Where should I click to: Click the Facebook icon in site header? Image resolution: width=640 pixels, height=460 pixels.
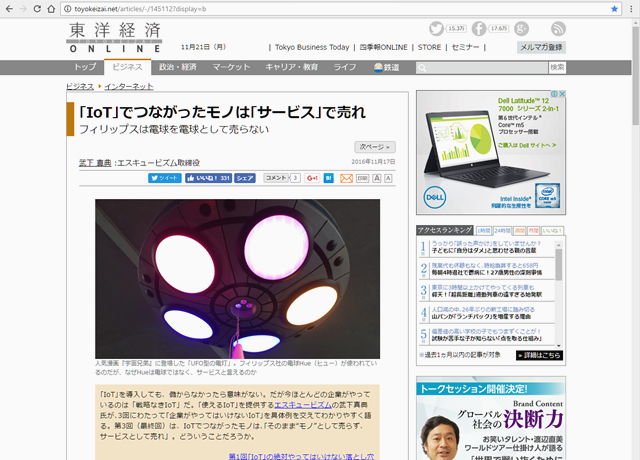(479, 29)
